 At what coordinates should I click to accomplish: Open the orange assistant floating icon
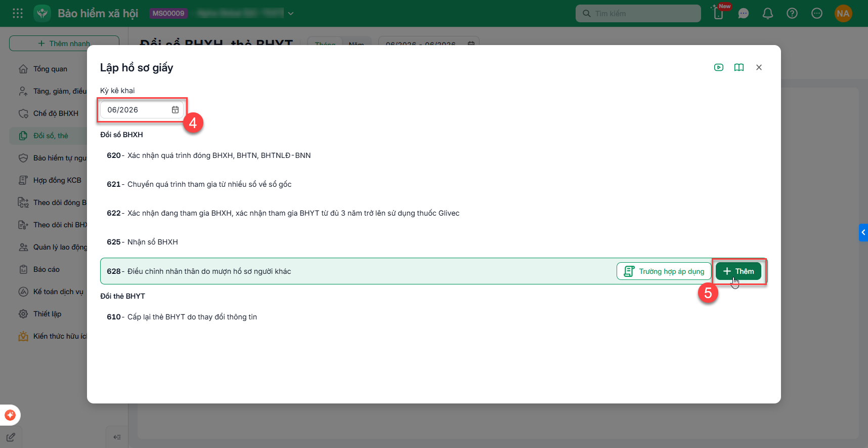pos(10,415)
